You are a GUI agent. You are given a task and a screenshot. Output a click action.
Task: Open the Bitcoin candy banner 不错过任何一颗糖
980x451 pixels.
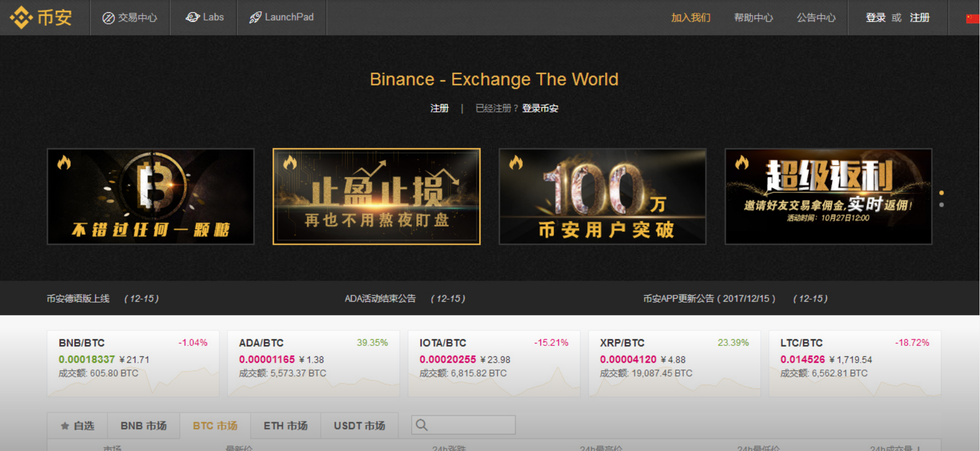tap(150, 196)
